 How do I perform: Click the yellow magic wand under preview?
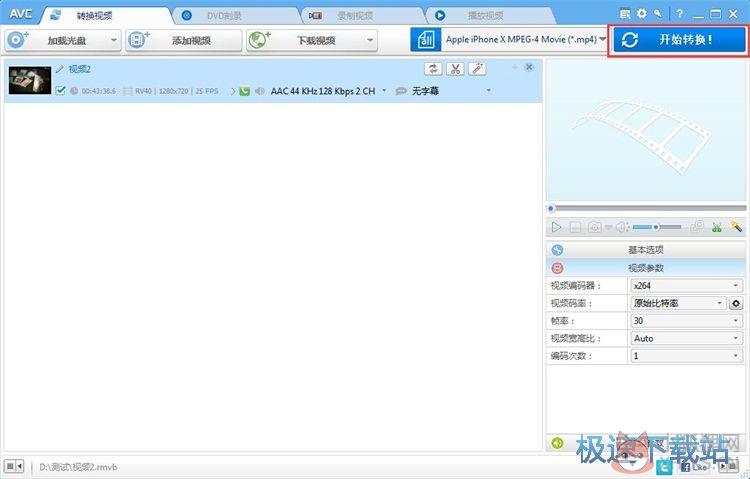pyautogui.click(x=736, y=226)
